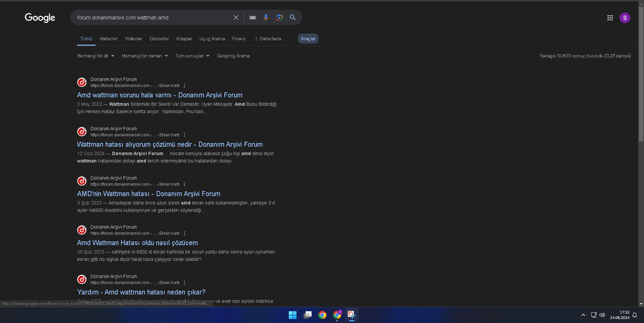Open 'Yardım - Amd wattman hatası neden çıkar?' result

[141, 292]
